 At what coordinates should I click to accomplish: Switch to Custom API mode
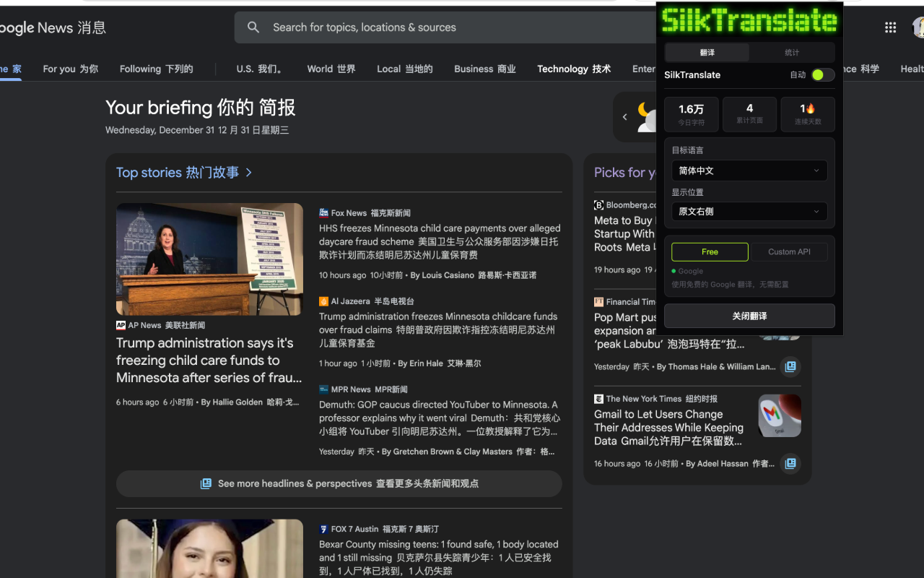(790, 251)
